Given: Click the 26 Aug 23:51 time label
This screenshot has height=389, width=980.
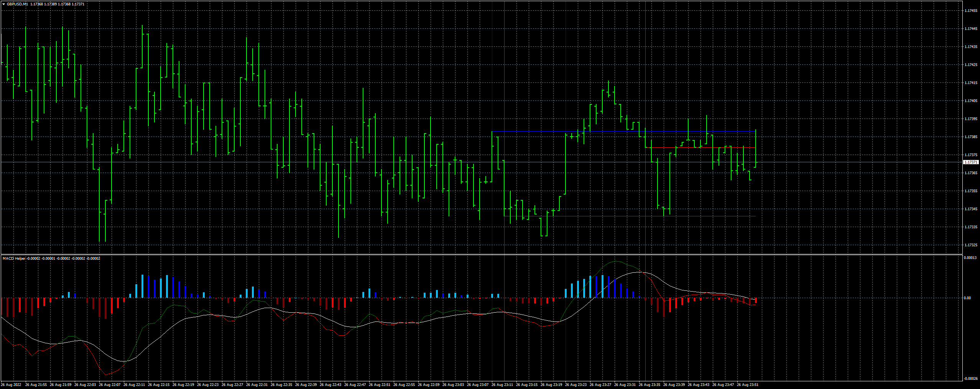Looking at the screenshot, I should (748, 385).
